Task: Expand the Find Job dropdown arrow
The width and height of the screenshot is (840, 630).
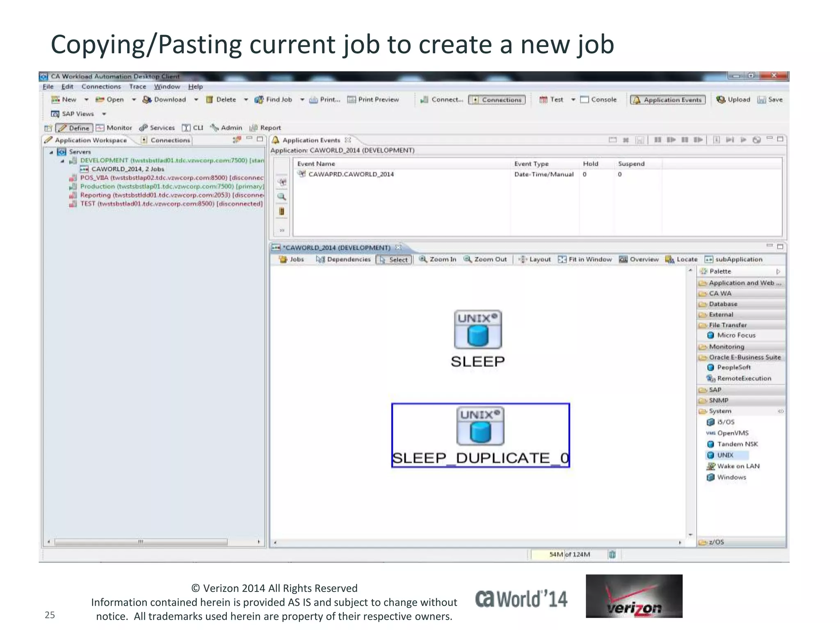Action: [302, 100]
